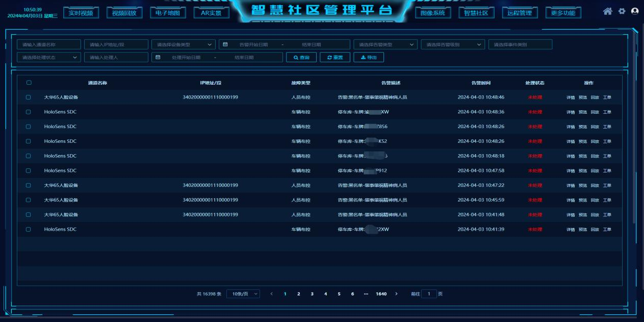Click the calendar icon beside 处理开始日期
This screenshot has width=644, height=322.
point(158,57)
